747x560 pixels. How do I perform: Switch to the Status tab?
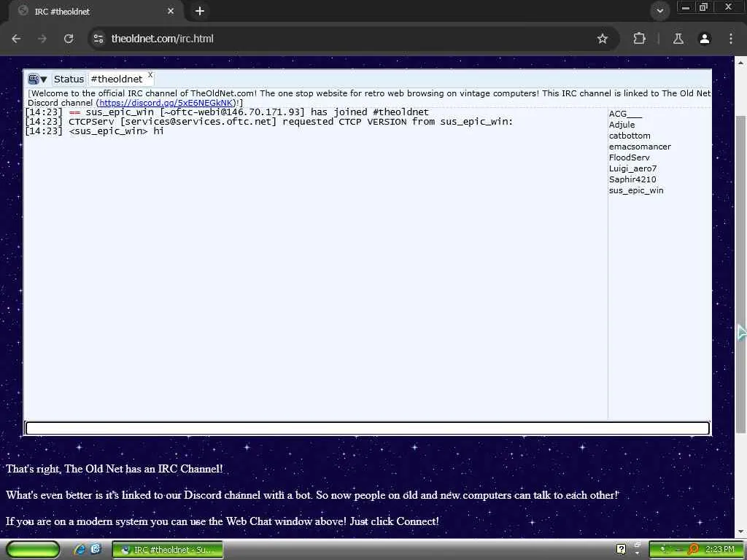[69, 79]
